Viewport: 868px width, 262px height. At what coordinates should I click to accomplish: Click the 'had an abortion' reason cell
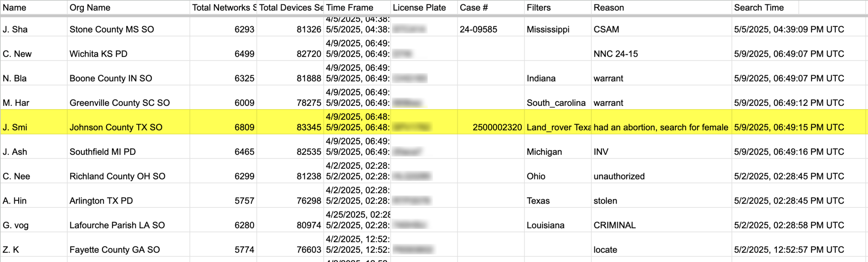(x=661, y=122)
